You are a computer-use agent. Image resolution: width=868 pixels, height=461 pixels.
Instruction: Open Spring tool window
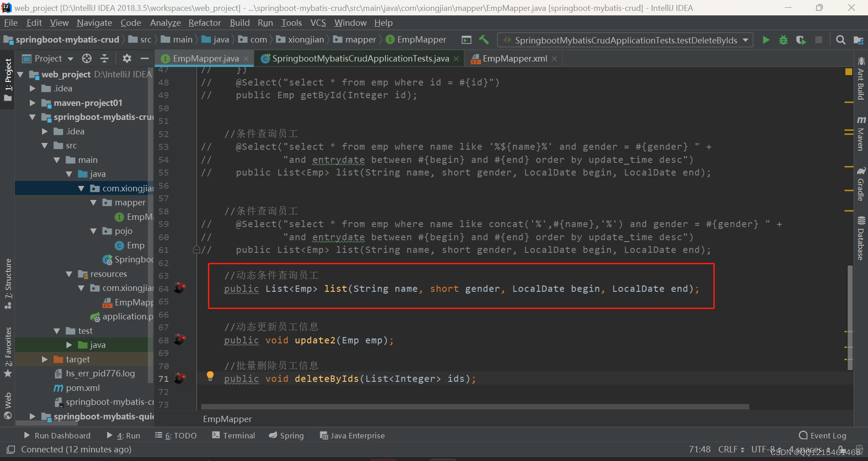[286, 435]
